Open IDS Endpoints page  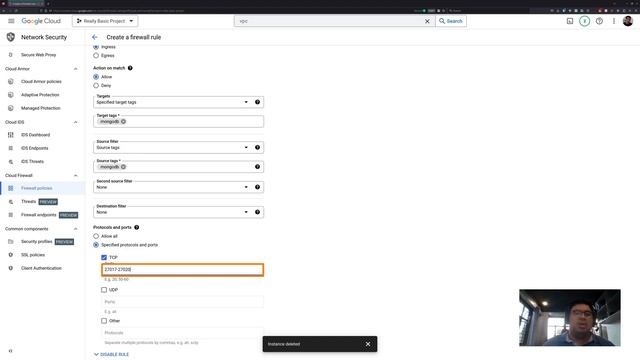click(x=35, y=148)
